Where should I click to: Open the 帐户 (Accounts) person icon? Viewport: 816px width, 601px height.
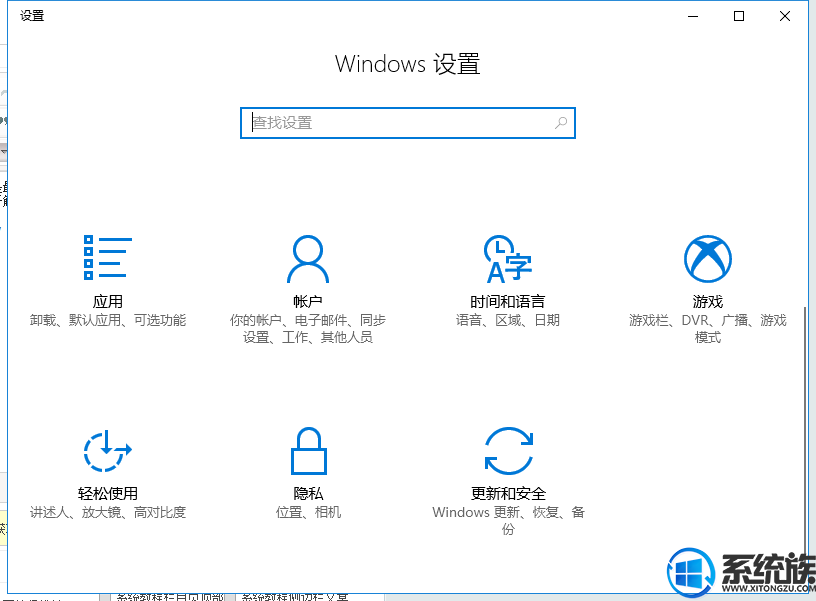308,259
